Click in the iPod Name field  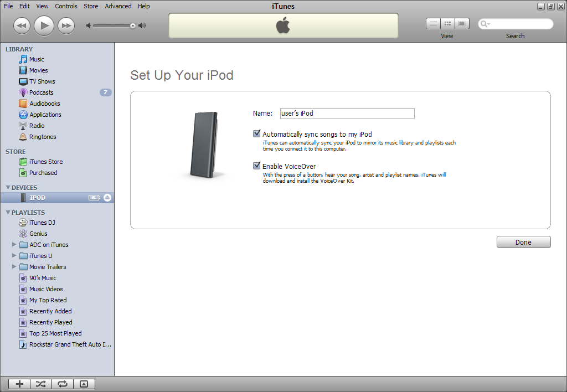click(347, 114)
